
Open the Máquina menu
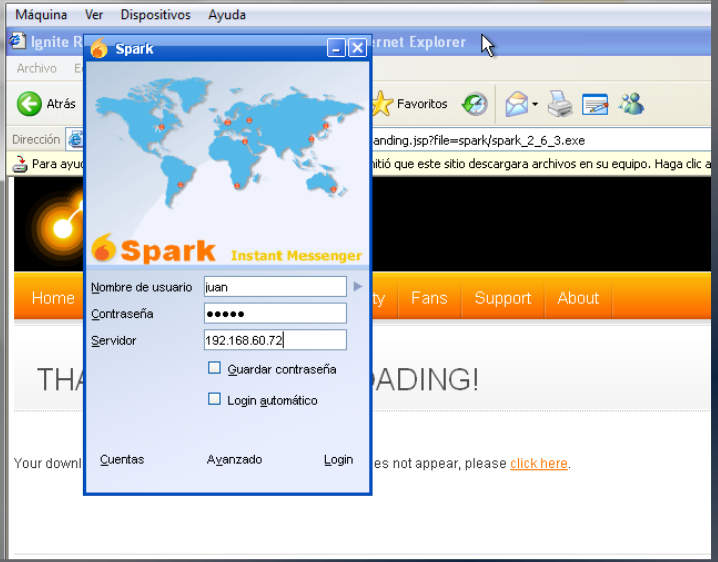point(41,15)
